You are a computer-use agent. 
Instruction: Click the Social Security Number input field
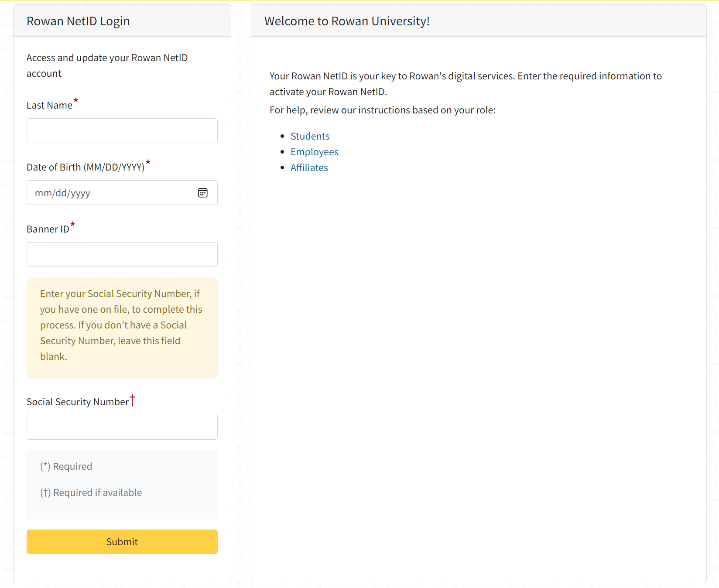[x=122, y=427]
